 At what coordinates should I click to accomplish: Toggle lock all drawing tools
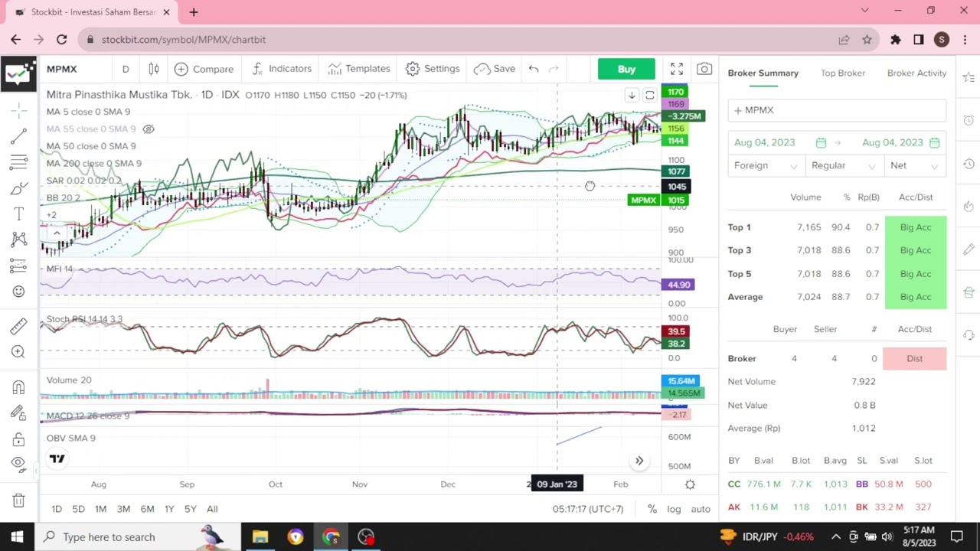point(18,439)
